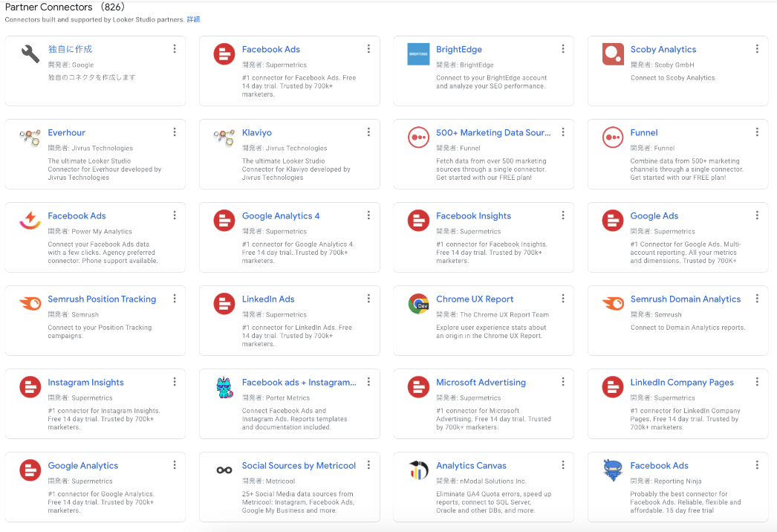Open the Scoby Analytics connector title
This screenshot has height=532, width=777.
coord(663,49)
